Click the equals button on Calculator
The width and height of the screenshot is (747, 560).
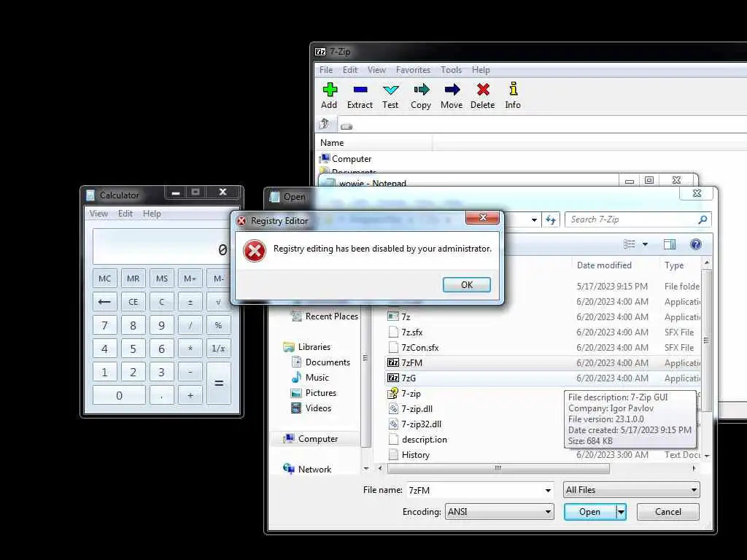(x=219, y=384)
